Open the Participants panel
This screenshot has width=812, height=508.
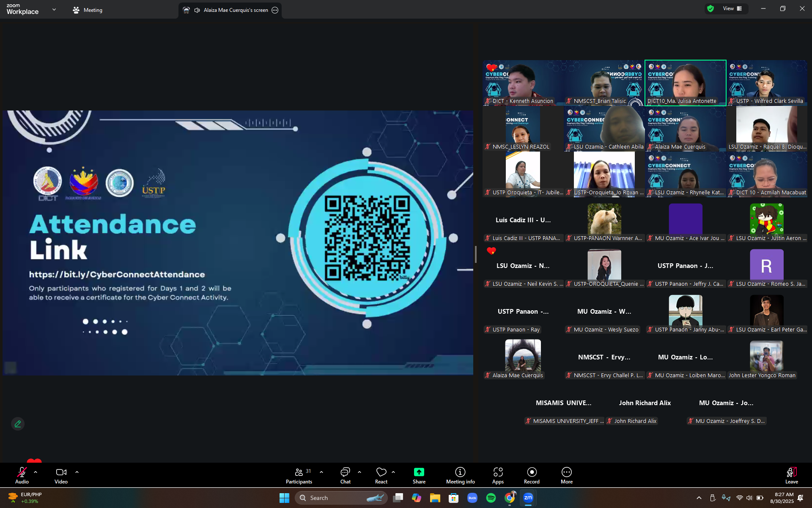click(x=299, y=475)
